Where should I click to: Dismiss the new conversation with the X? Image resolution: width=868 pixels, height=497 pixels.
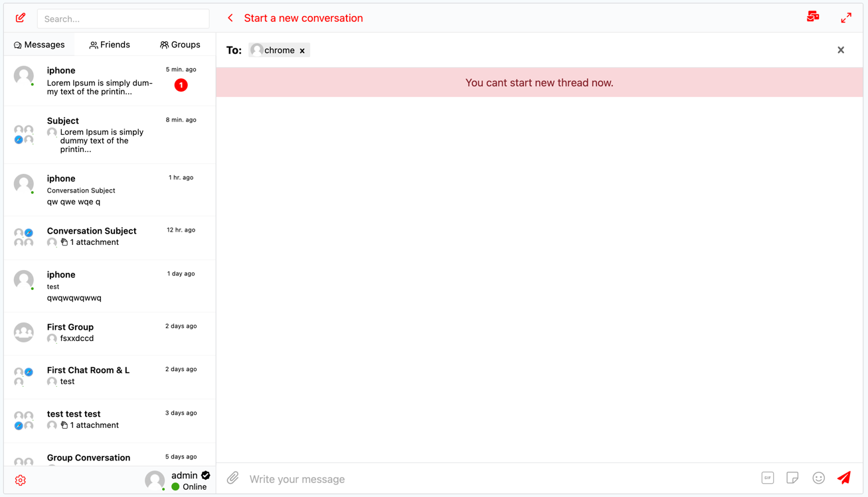[x=840, y=50]
